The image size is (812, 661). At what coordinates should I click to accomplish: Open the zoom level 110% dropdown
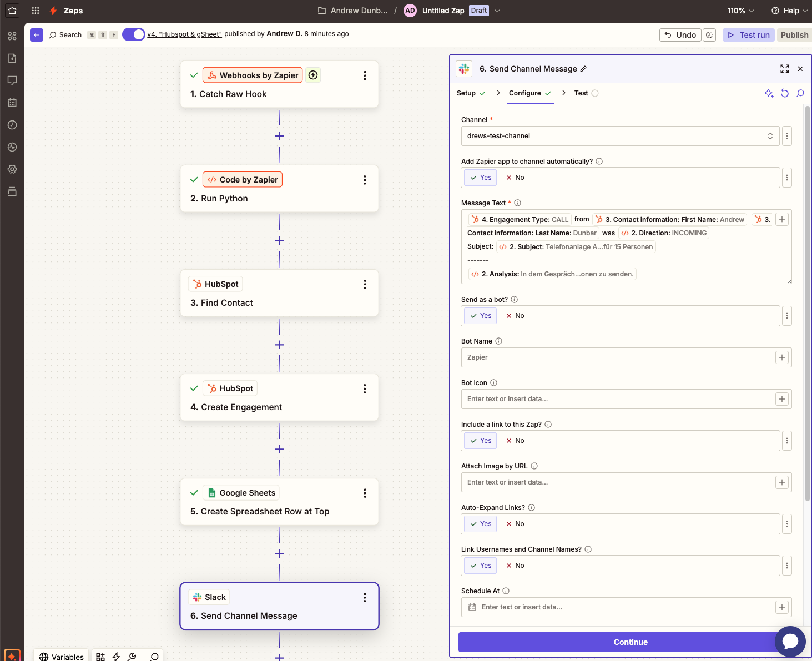tap(741, 11)
